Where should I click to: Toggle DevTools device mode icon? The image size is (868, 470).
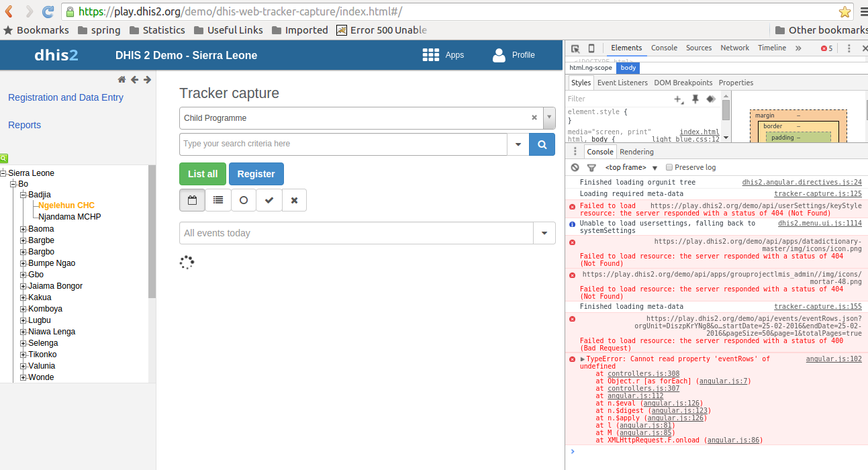click(x=591, y=48)
